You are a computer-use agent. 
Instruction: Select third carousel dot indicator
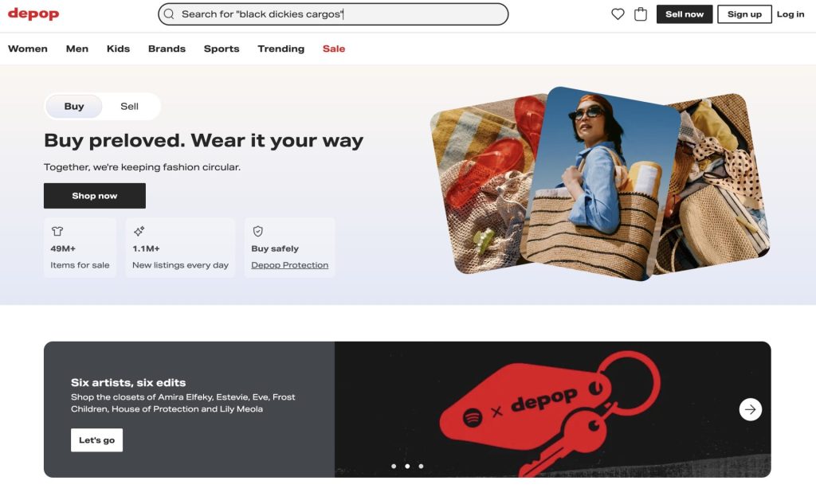pyautogui.click(x=421, y=466)
